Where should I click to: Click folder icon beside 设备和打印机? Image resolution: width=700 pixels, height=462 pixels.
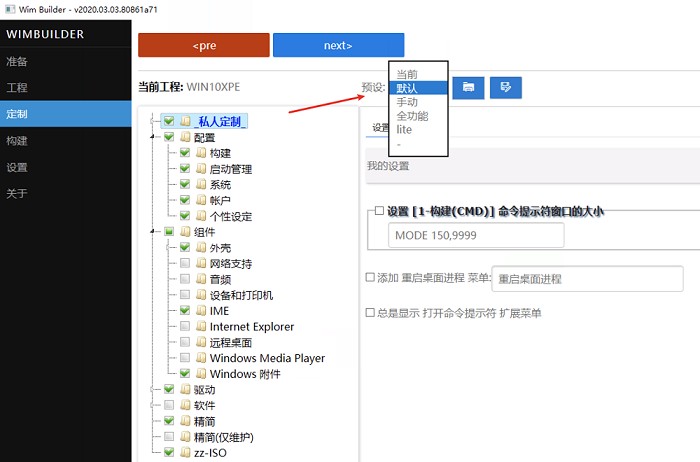tap(201, 295)
